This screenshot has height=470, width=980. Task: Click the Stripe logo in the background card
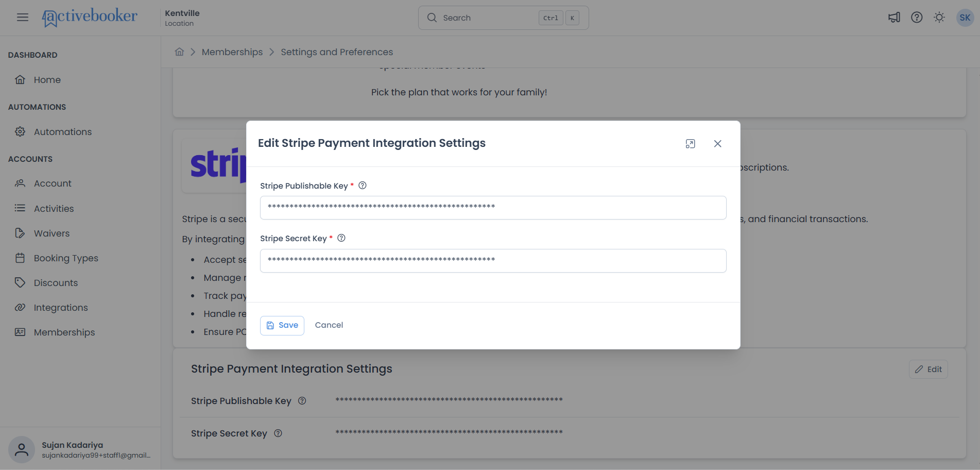pyautogui.click(x=218, y=165)
